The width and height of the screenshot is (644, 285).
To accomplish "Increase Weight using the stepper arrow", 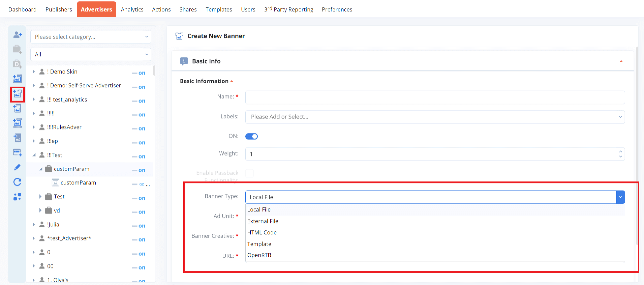I will (621, 151).
